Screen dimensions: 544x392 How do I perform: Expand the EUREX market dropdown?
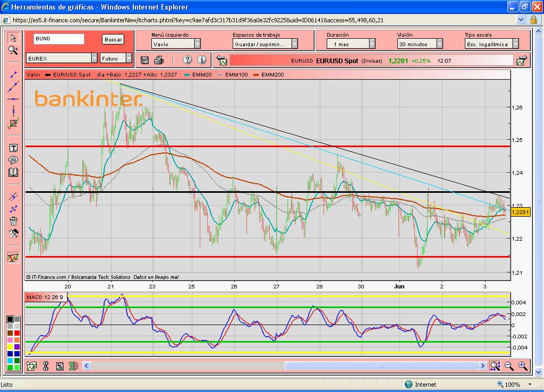pos(95,58)
